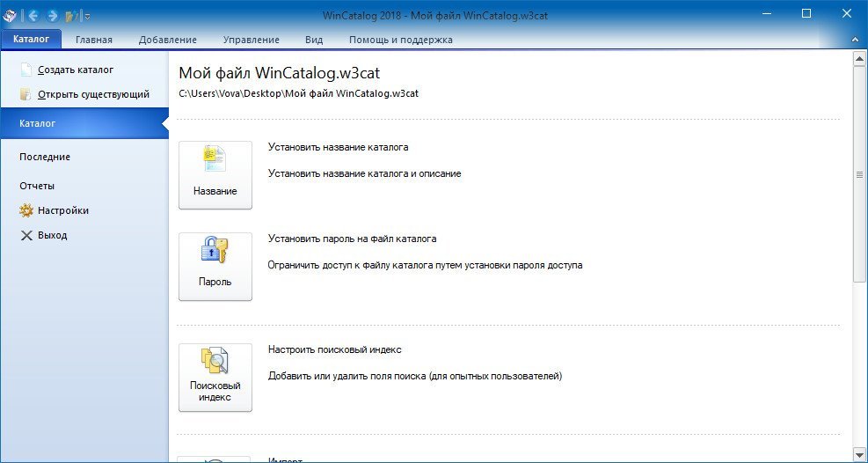Viewport: 868px width, 463px height.
Task: Click the Поисковый индекс button
Action: [x=215, y=377]
